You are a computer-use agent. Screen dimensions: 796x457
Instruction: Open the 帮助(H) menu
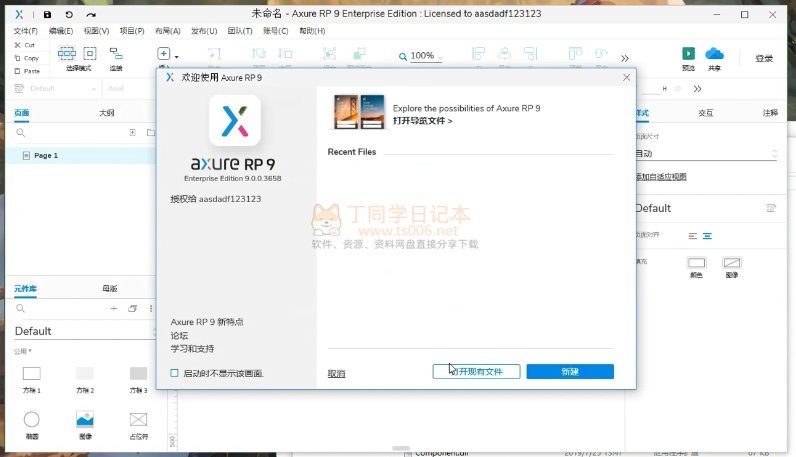coord(312,31)
